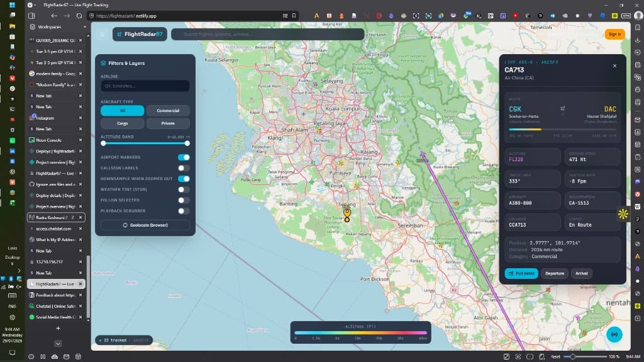Open the Windows Start menu
The image size is (644, 362).
tap(12, 5)
